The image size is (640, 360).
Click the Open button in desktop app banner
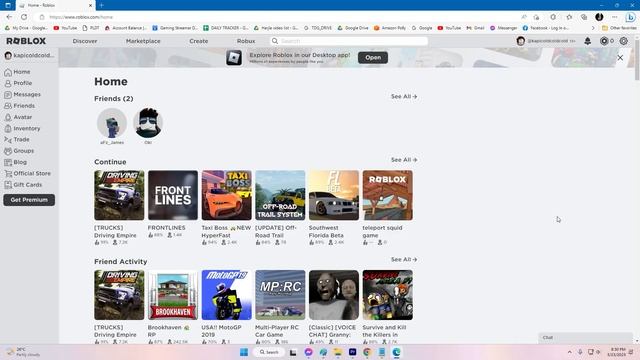tap(373, 58)
